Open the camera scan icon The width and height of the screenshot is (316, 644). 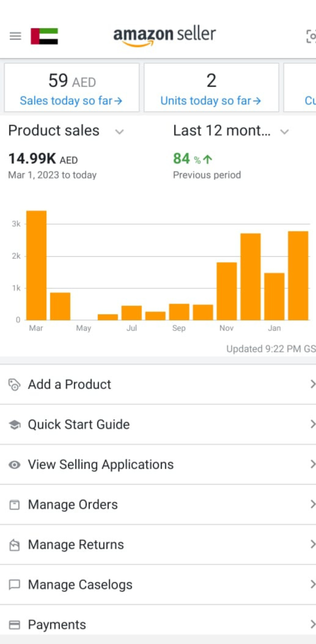pyautogui.click(x=311, y=36)
